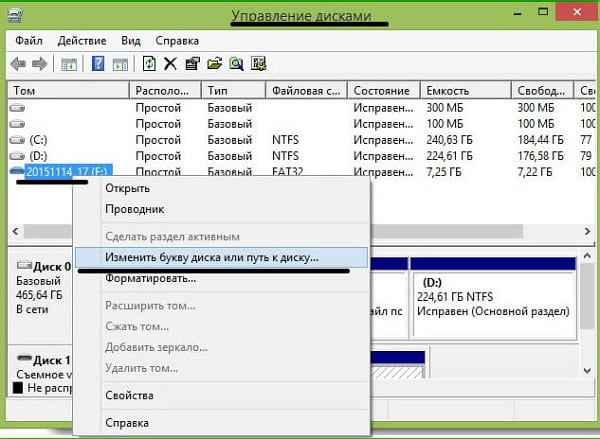Click 'Открыть' in the context menu
600x439 pixels.
127,188
